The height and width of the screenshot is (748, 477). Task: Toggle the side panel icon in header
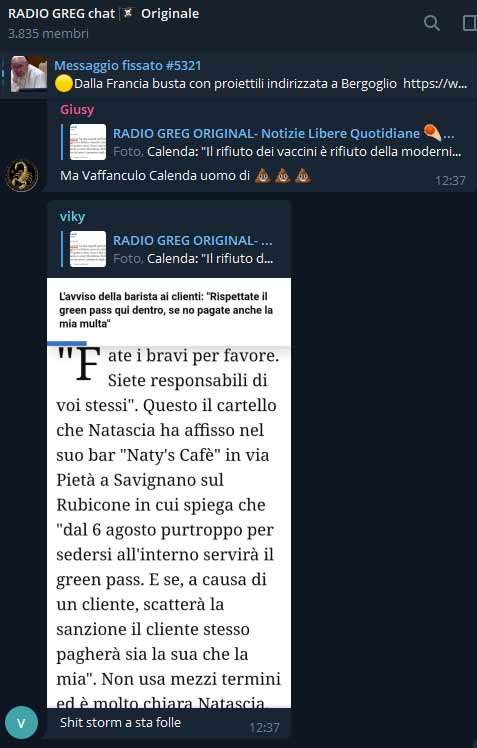[470, 23]
